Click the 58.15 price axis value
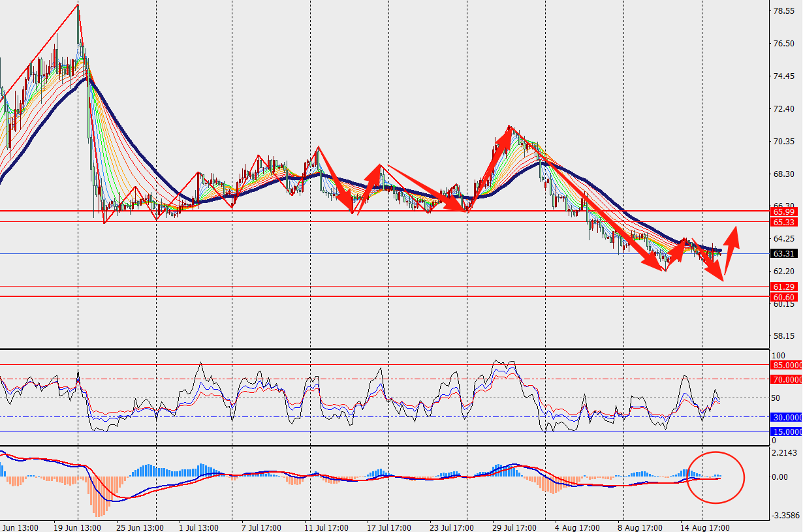803x532 pixels. pyautogui.click(x=783, y=336)
